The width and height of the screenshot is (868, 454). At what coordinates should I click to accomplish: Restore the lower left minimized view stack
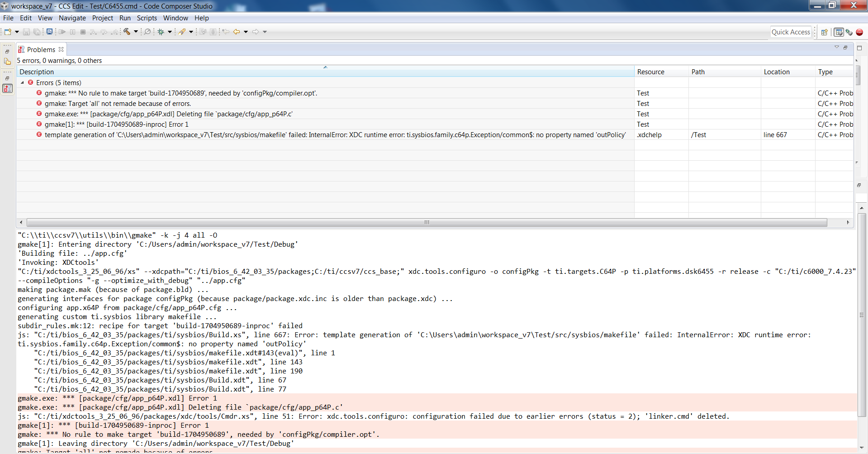[x=7, y=78]
